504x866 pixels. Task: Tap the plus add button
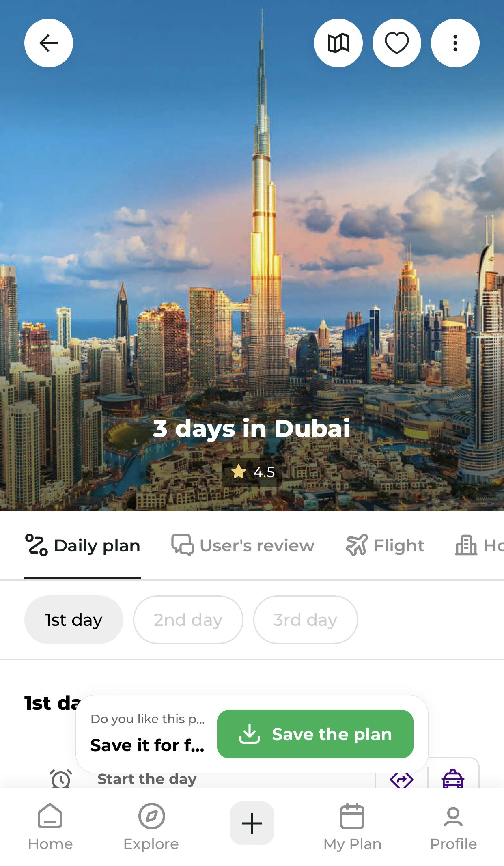tap(252, 823)
